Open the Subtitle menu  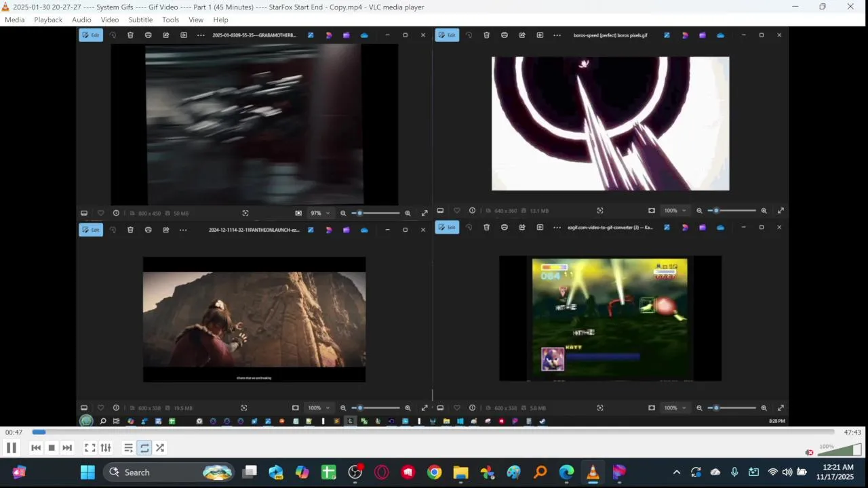140,20
